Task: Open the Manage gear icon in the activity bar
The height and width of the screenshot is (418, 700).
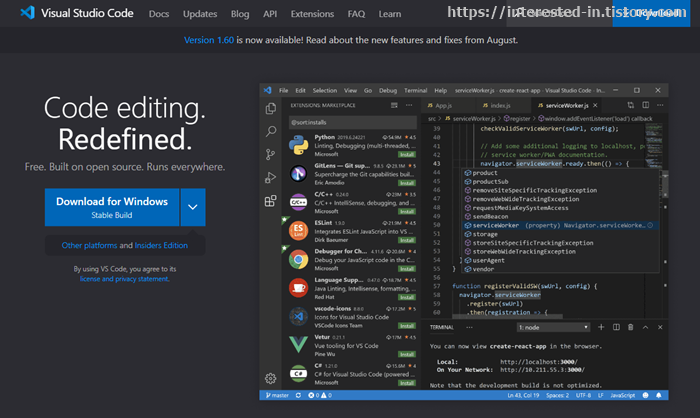Action: click(x=271, y=378)
